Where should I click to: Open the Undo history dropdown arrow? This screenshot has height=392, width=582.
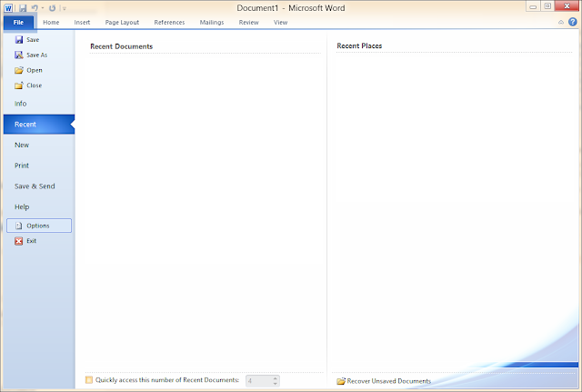[43, 8]
